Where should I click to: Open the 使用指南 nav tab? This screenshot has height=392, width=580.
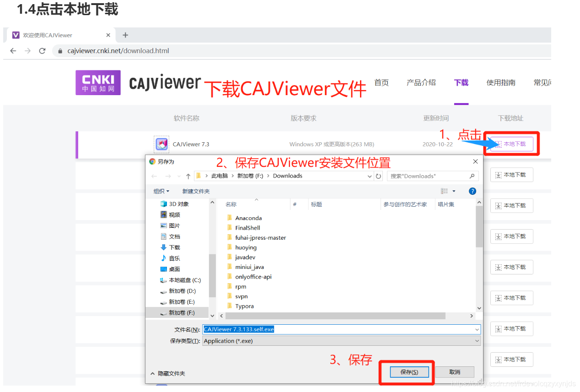click(501, 83)
